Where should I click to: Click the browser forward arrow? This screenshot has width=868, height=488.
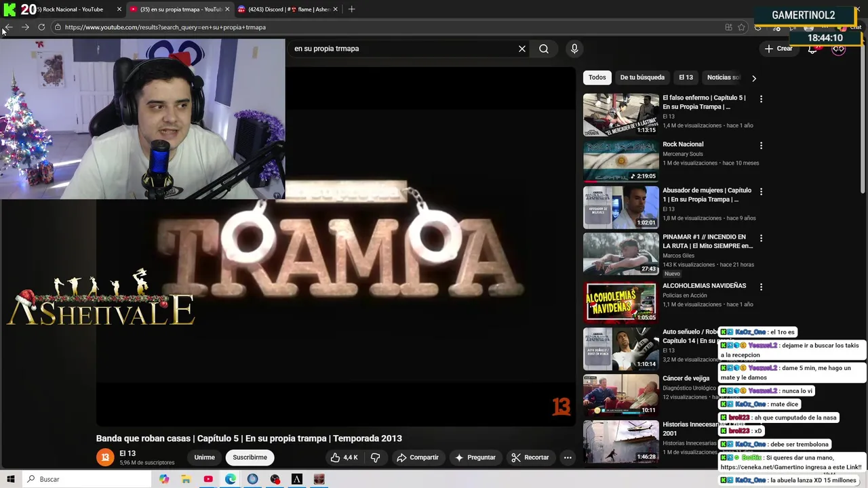25,27
